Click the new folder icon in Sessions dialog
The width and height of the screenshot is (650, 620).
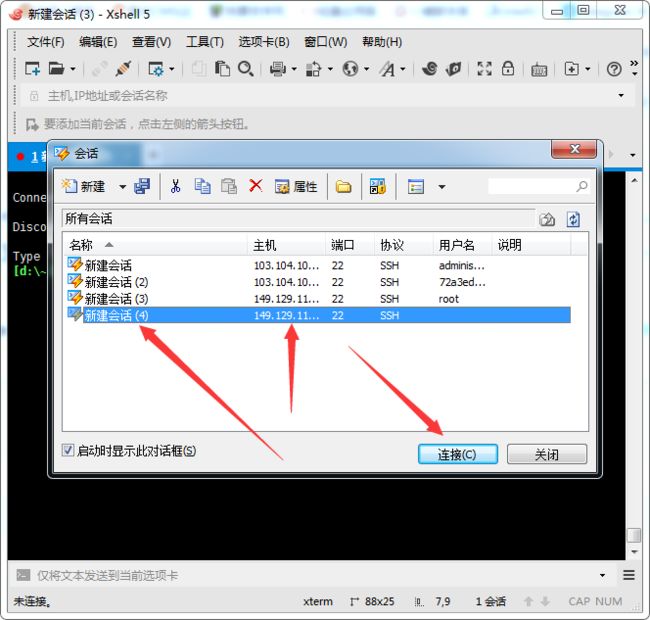click(x=344, y=186)
